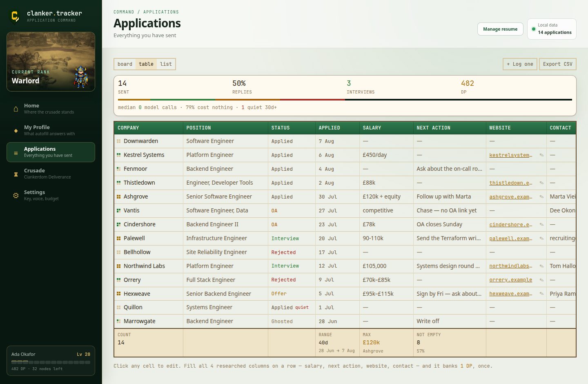
Task: Click the grid icon beside Bellhollow
Action: 119,252
